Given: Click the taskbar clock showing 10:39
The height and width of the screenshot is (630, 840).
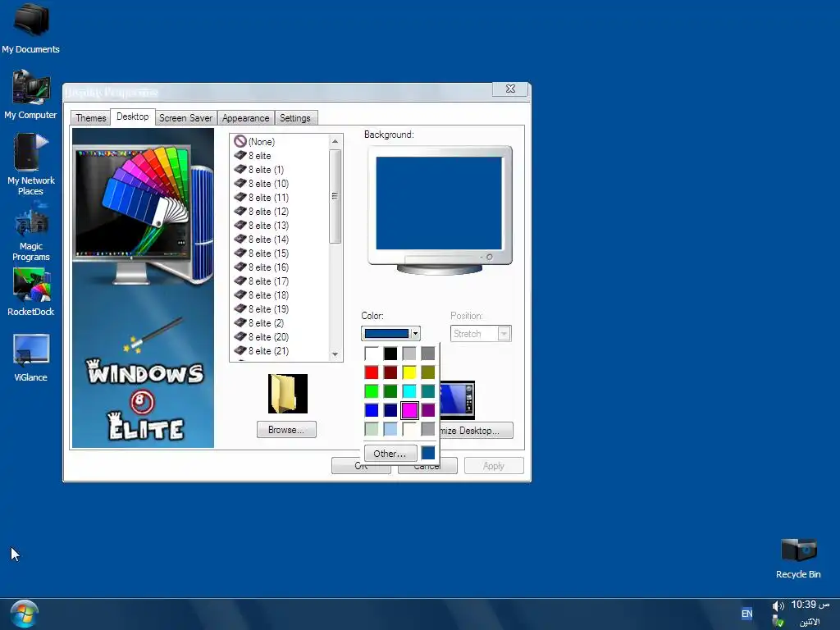Looking at the screenshot, I should 810,605.
